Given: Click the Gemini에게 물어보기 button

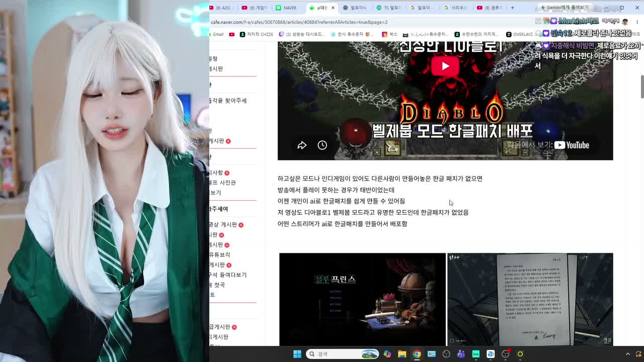Looking at the screenshot, I should (x=564, y=8).
